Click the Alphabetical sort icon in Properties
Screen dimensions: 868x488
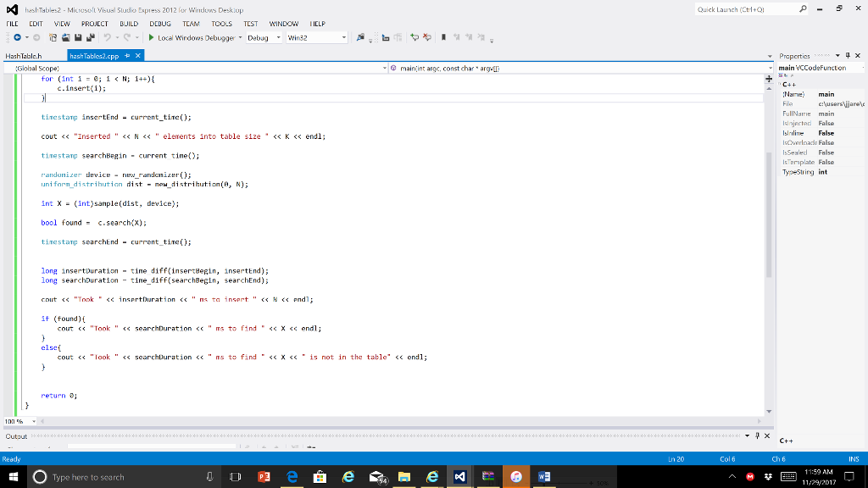click(x=786, y=75)
